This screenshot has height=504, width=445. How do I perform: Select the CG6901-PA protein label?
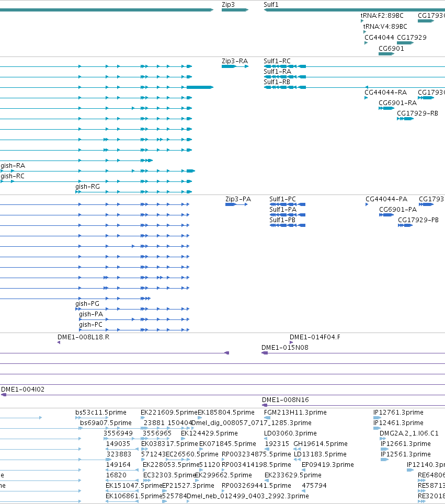pyautogui.click(x=398, y=209)
